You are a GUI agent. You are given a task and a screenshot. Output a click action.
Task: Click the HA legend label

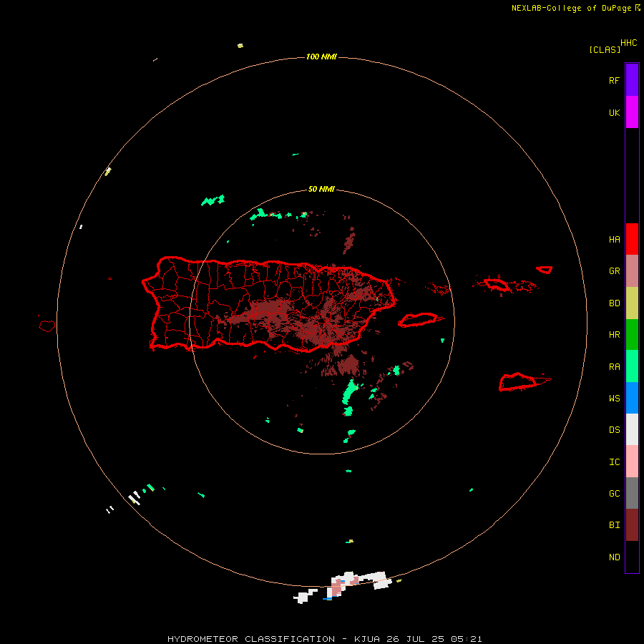click(614, 240)
